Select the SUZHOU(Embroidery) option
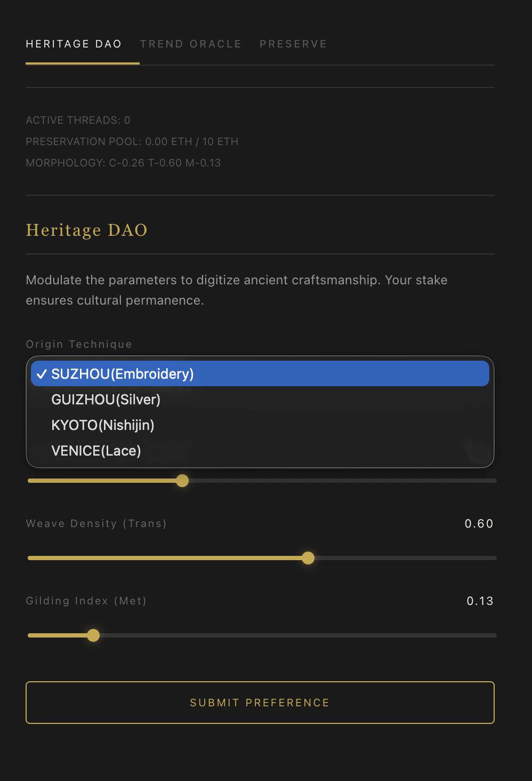 click(x=123, y=374)
